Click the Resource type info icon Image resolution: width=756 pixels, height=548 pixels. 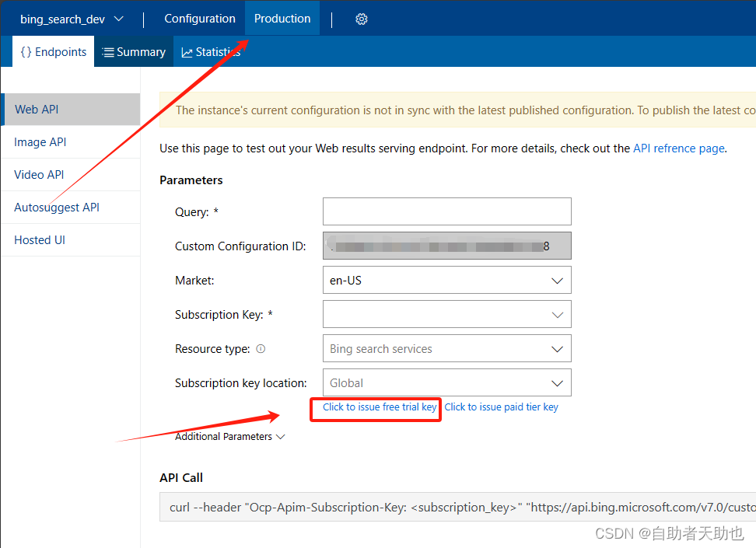pyautogui.click(x=261, y=348)
